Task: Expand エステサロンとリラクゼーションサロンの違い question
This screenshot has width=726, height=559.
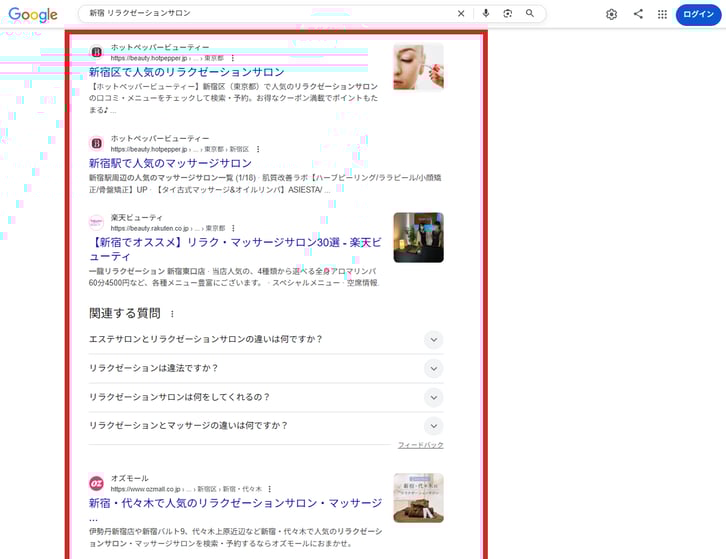Action: [433, 340]
